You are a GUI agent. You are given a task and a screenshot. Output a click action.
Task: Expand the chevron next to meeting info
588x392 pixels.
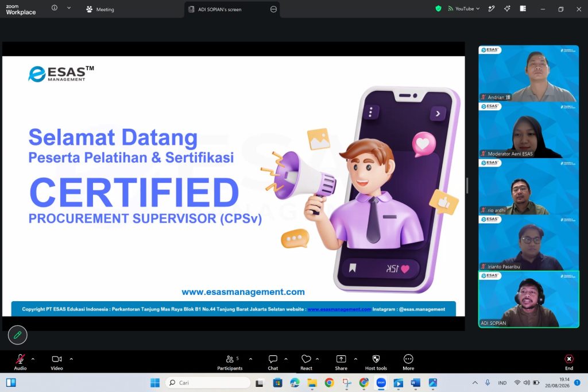[69, 8]
